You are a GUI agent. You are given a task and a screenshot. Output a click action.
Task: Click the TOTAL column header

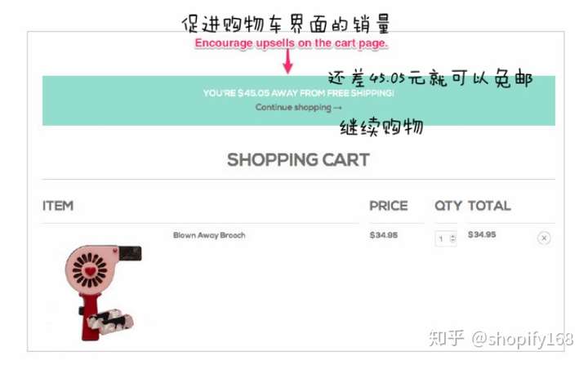(x=489, y=206)
